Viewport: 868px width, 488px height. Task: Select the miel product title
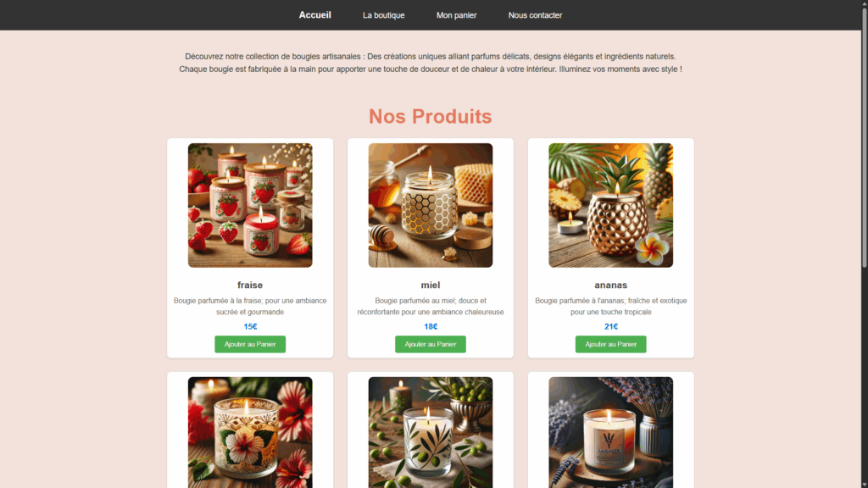(x=431, y=285)
